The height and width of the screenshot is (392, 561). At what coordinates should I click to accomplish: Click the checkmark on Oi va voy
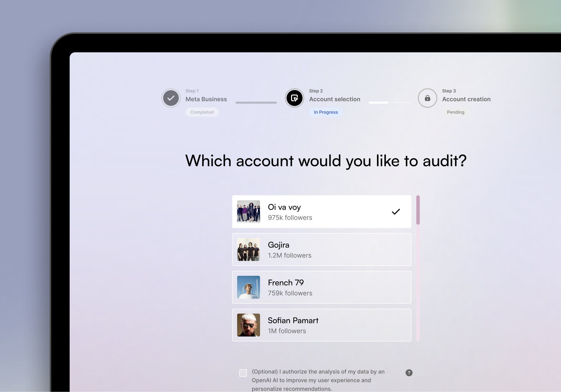click(x=396, y=212)
